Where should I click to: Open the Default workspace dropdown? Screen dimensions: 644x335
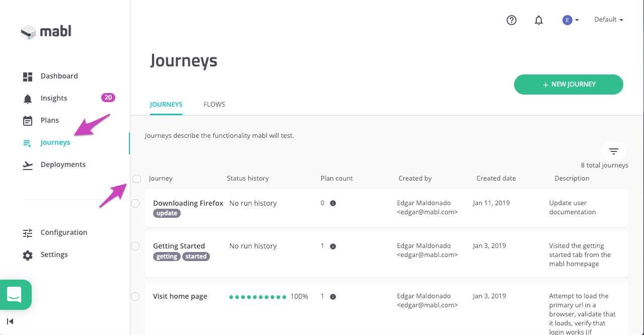(x=609, y=20)
